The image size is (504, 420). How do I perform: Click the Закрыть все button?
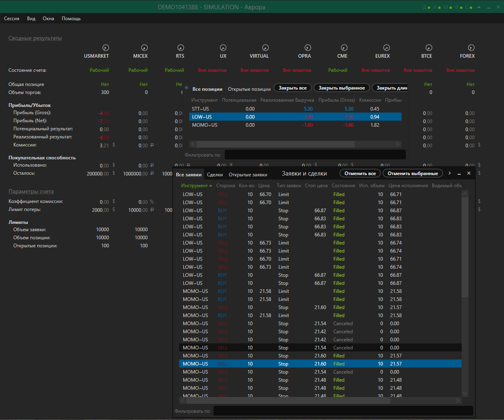293,88
